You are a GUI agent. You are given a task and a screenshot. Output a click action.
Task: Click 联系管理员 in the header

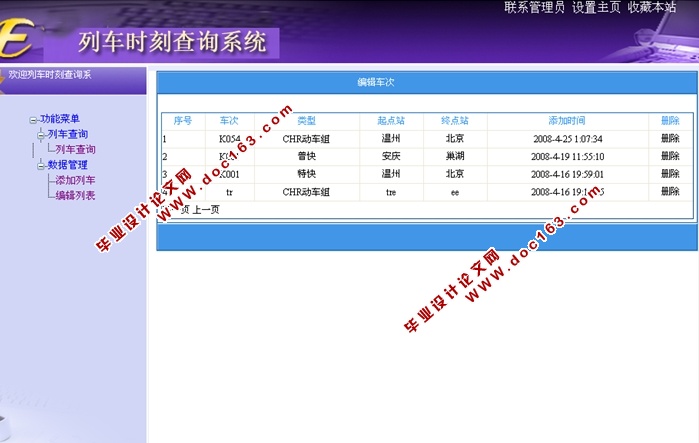[534, 7]
